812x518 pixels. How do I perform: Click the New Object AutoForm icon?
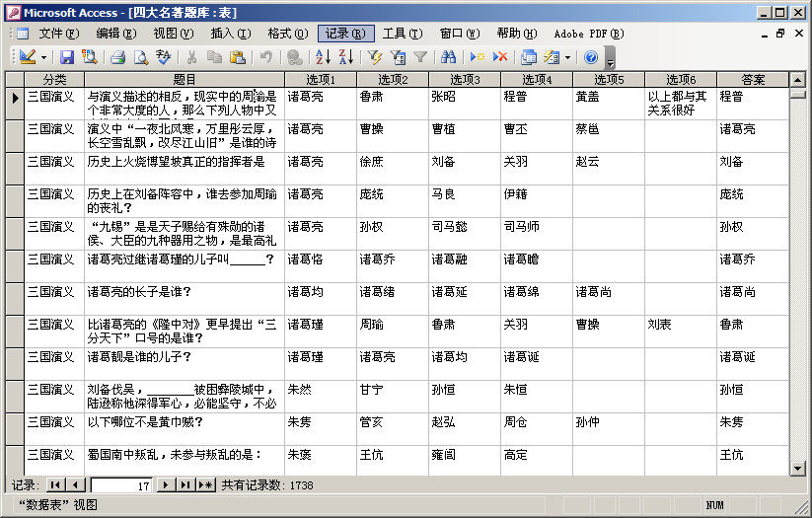(553, 56)
